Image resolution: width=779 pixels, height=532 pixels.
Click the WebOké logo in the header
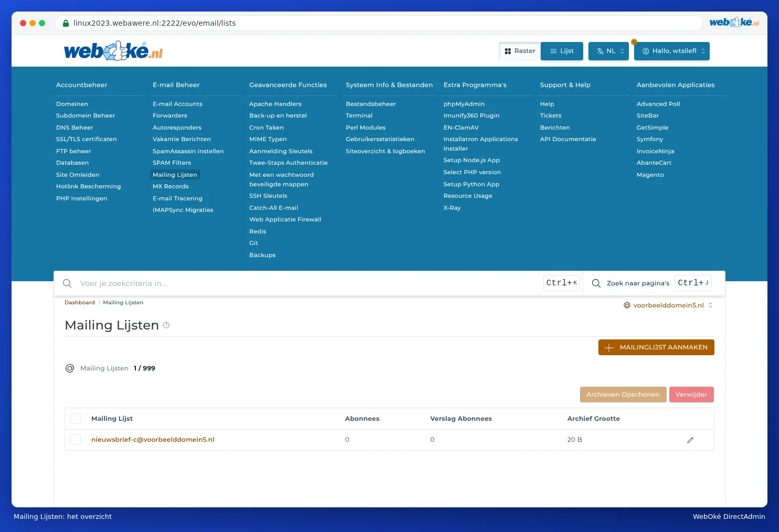pyautogui.click(x=113, y=51)
